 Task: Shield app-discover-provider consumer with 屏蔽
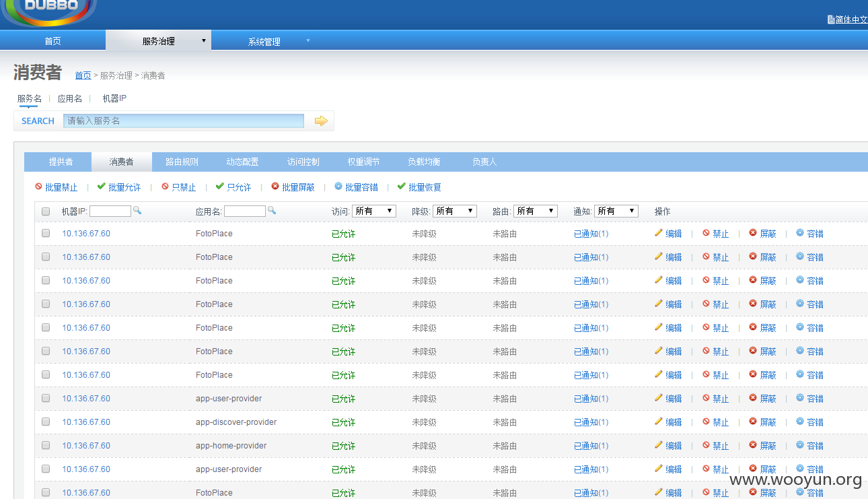click(763, 422)
